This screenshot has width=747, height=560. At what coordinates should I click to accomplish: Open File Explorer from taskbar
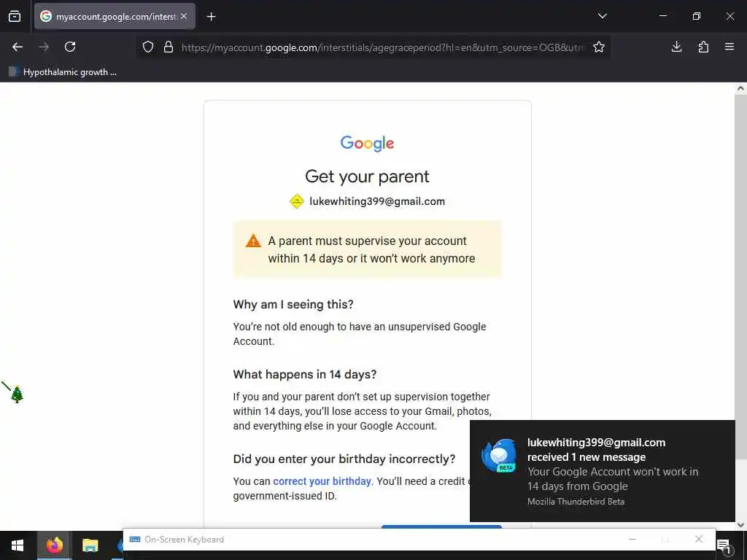point(90,545)
